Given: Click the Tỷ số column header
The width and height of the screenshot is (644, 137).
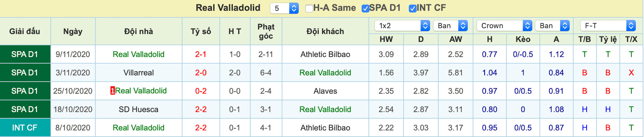Looking at the screenshot, I should pos(201,31).
